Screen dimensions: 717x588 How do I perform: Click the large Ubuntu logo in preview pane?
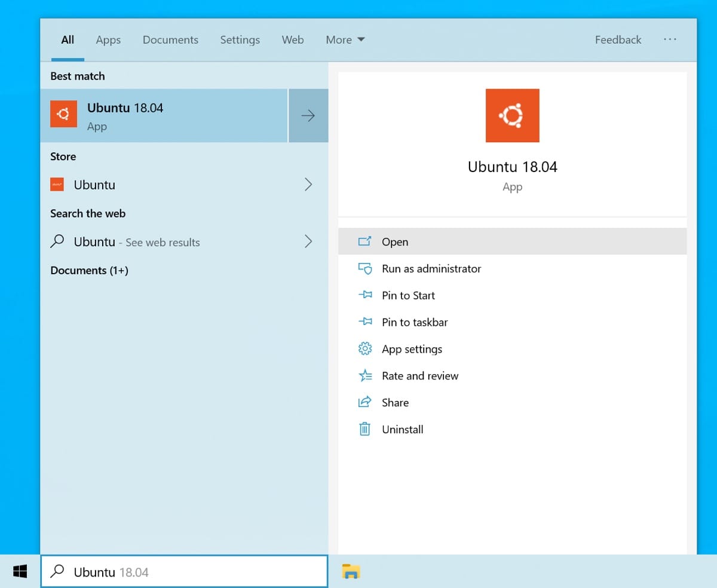(512, 115)
